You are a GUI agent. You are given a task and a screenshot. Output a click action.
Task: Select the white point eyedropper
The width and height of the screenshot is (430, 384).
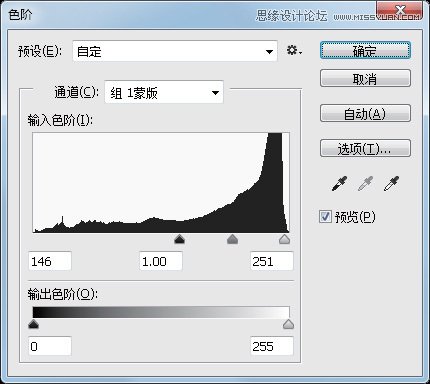click(x=391, y=183)
